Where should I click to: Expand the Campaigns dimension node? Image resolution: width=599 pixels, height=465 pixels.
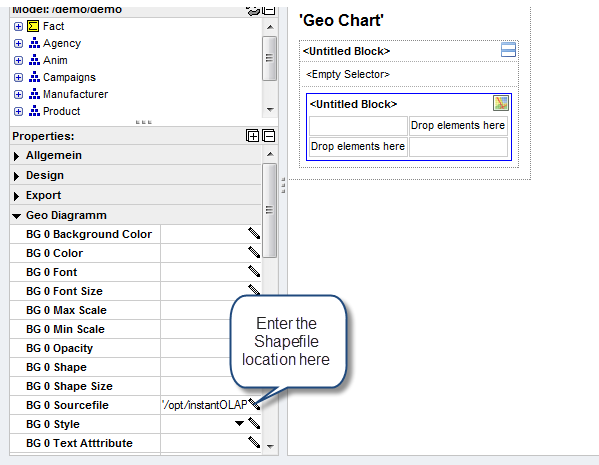(x=18, y=77)
